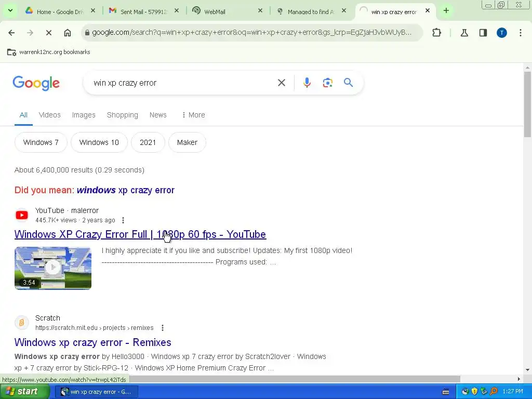
Task: Open the security shield tray icon
Action: point(474,392)
